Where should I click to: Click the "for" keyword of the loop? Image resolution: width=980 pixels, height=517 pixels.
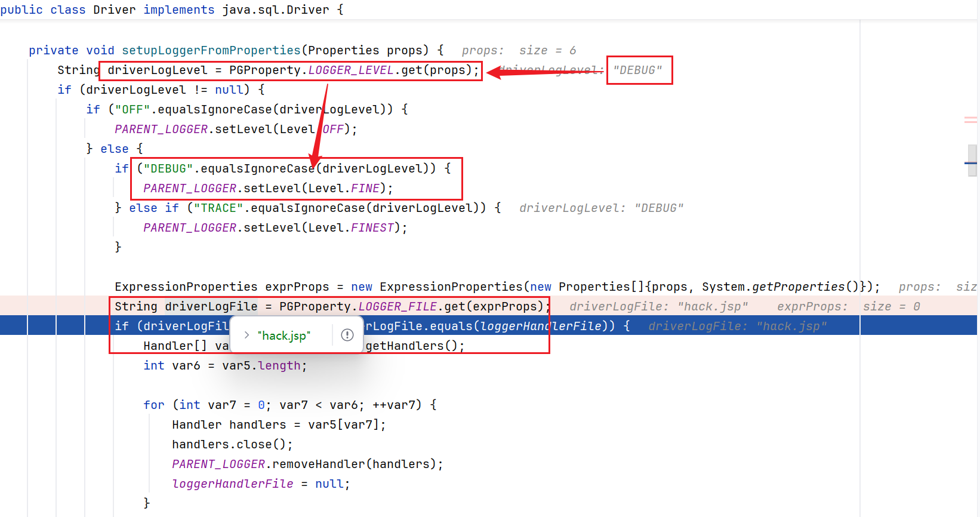(x=153, y=405)
